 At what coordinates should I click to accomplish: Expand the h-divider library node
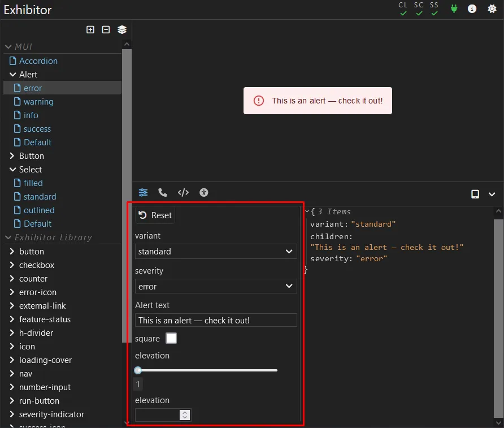tap(12, 332)
